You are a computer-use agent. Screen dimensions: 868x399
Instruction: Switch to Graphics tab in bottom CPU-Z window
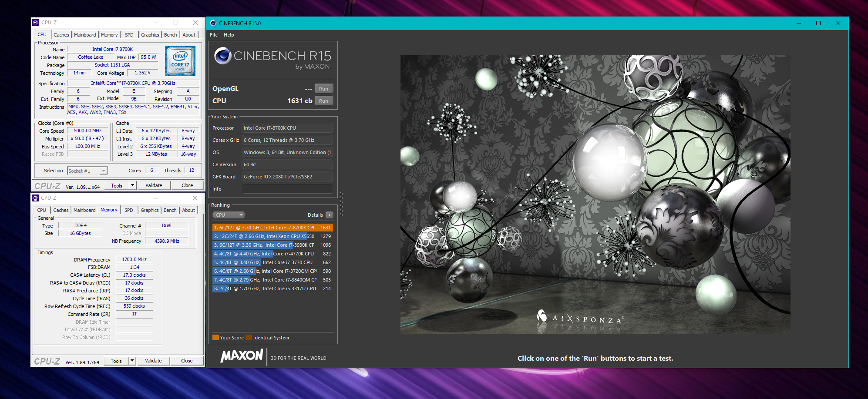[150, 210]
